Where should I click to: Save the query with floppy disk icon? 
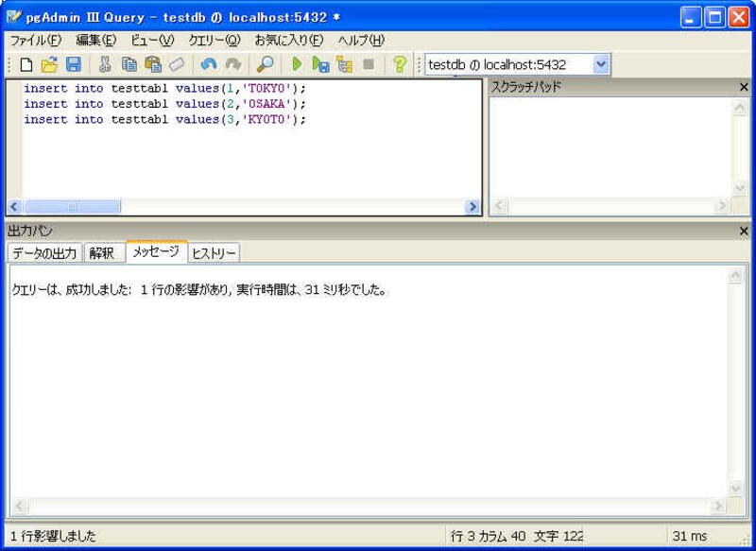73,65
